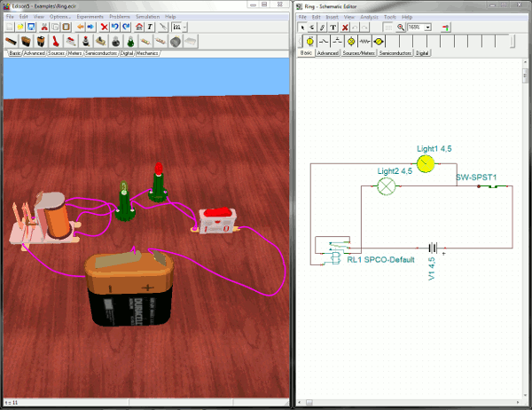
Task: Click the red X delete icon in Edison
Action: [x=104, y=27]
